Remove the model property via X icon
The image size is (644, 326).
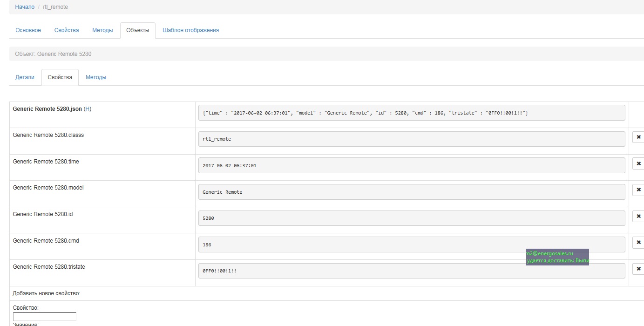(638, 190)
